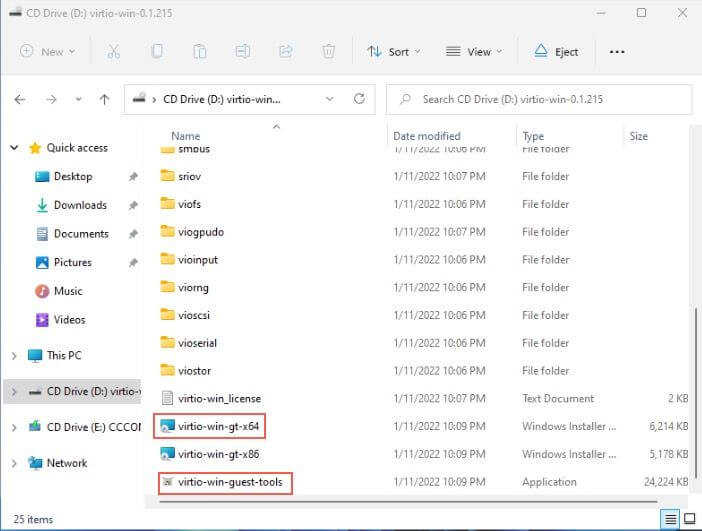Click the horizontal scrollbar of file list

pyautogui.click(x=400, y=502)
